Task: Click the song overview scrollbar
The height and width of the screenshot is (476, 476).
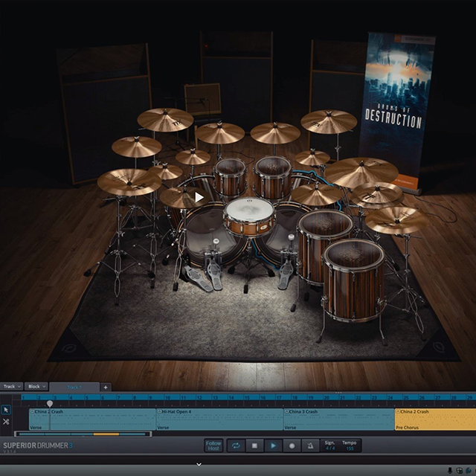Action: (83, 434)
